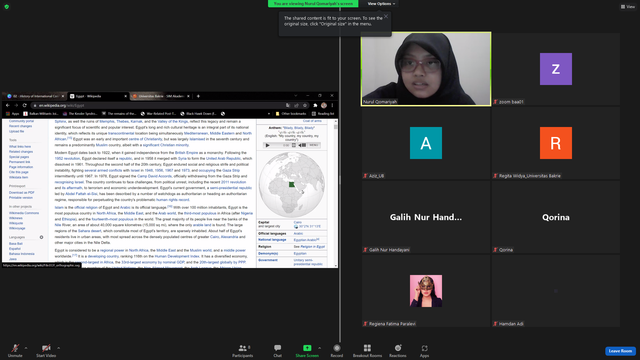Open Printable version sidebar link
Viewport: 640px width, 360px height.
pyautogui.click(x=21, y=198)
